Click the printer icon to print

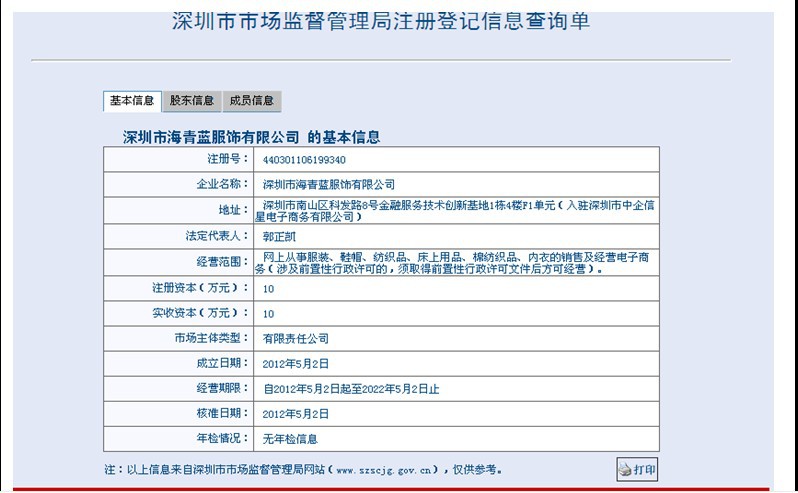[624, 469]
